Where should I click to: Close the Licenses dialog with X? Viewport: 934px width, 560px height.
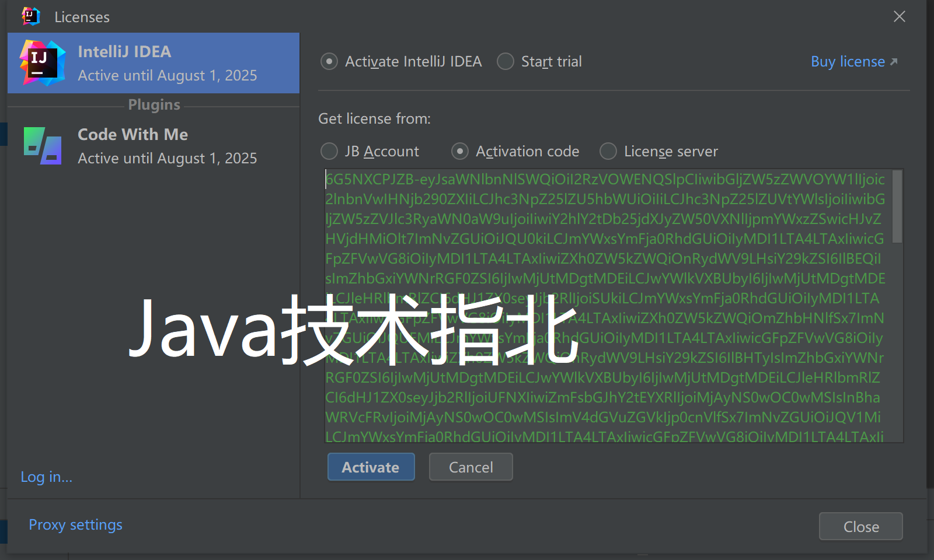[x=900, y=16]
